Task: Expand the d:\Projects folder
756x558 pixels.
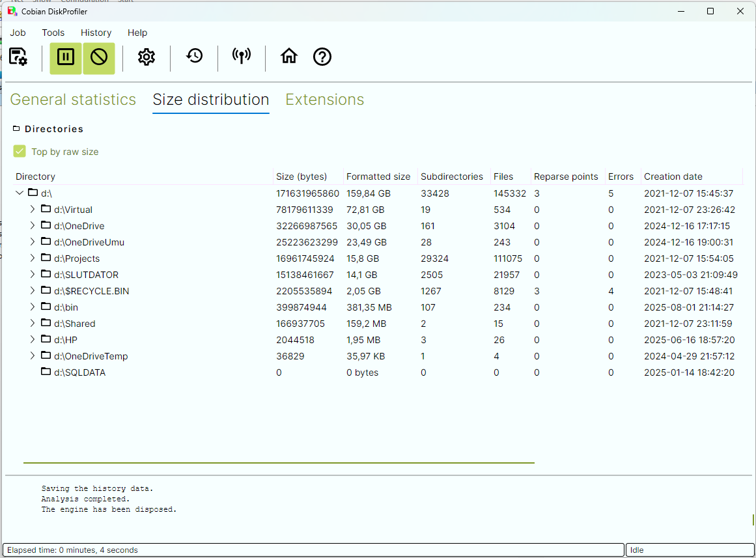Action: tap(33, 258)
